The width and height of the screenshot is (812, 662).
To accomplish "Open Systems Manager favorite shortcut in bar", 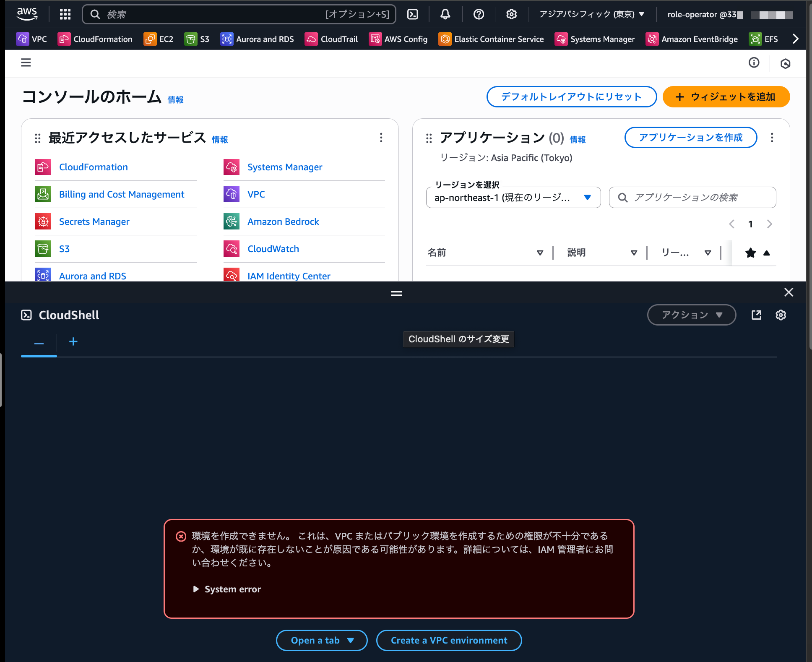I will point(595,39).
